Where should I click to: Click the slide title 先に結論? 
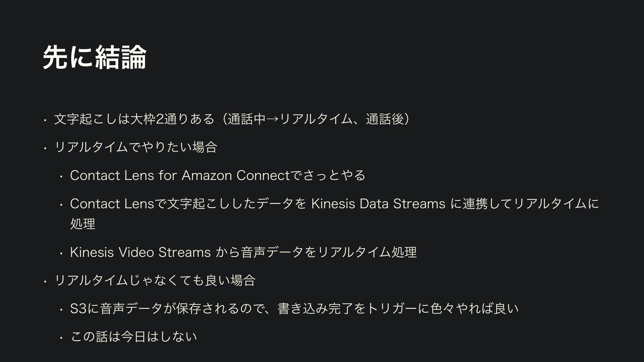click(x=95, y=57)
